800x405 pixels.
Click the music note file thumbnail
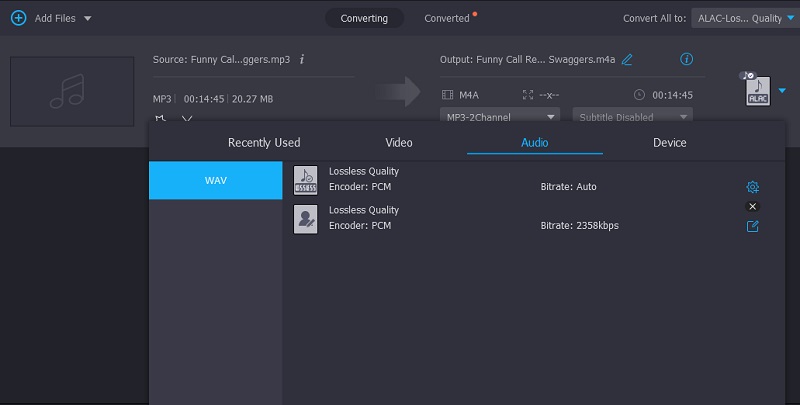coord(71,91)
